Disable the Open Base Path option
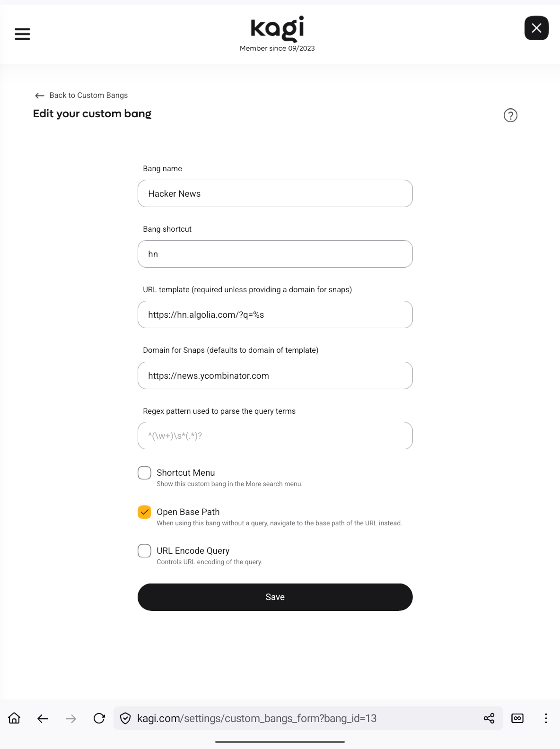Image resolution: width=560 pixels, height=749 pixels. pos(144,512)
